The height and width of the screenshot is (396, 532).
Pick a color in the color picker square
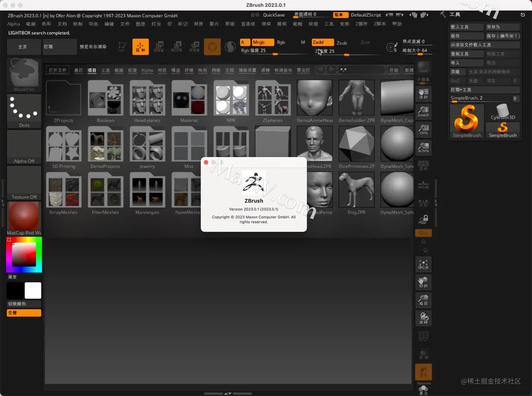24,254
